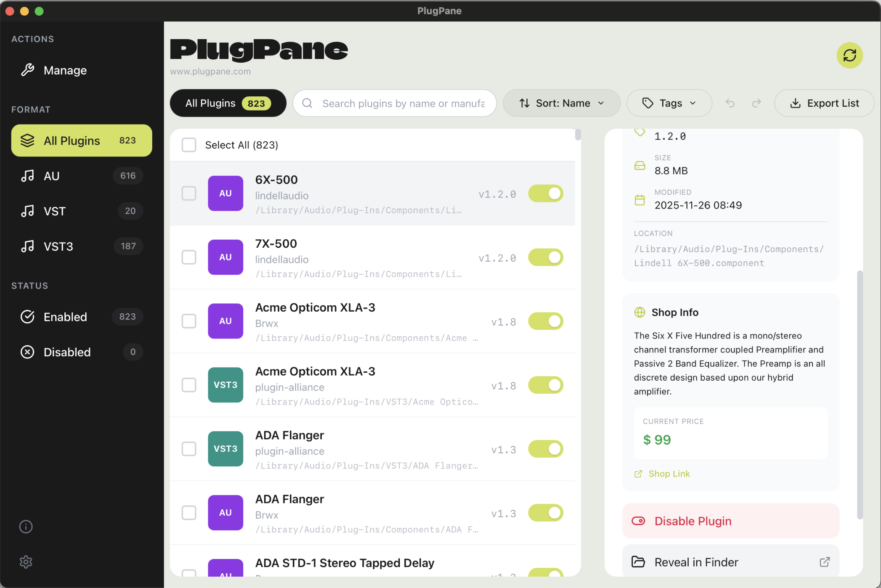Disable the ADA Flanger VST3 toggle
This screenshot has height=588, width=881.
click(x=546, y=449)
